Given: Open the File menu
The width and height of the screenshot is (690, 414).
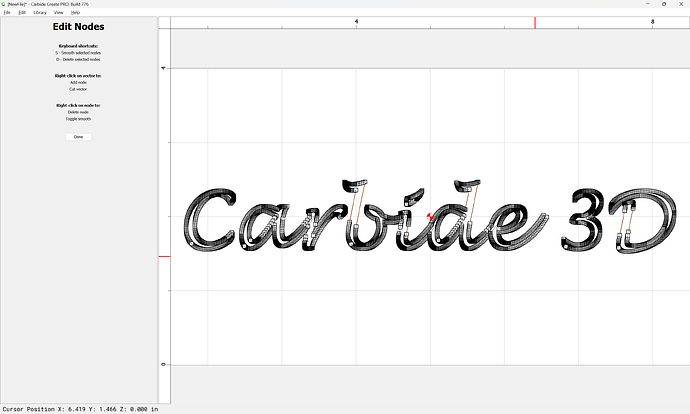Looking at the screenshot, I should click(7, 12).
